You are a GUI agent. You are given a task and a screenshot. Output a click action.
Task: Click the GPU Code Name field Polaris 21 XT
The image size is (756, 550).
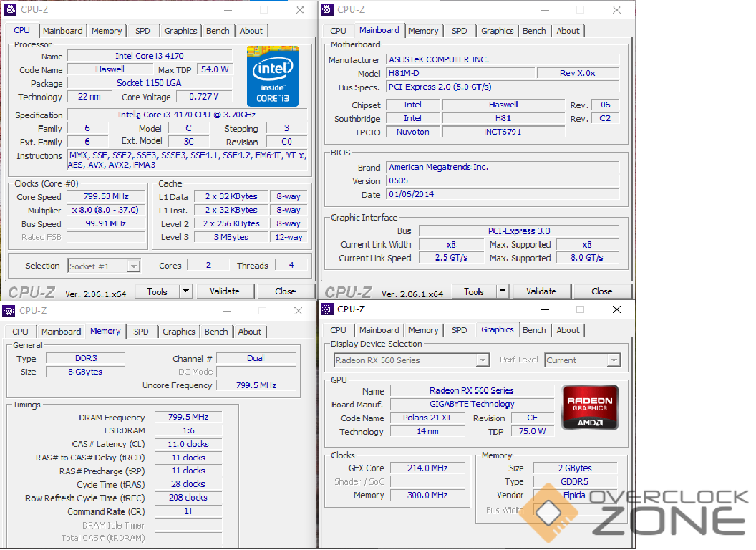pos(427,418)
